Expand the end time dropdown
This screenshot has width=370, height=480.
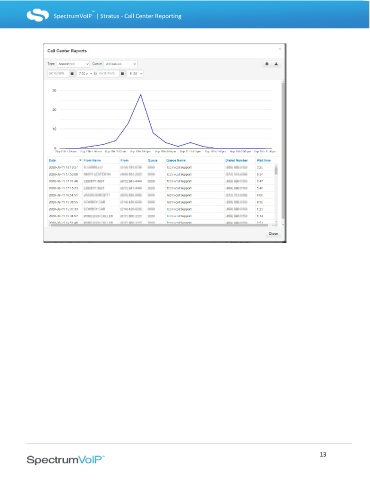(135, 73)
